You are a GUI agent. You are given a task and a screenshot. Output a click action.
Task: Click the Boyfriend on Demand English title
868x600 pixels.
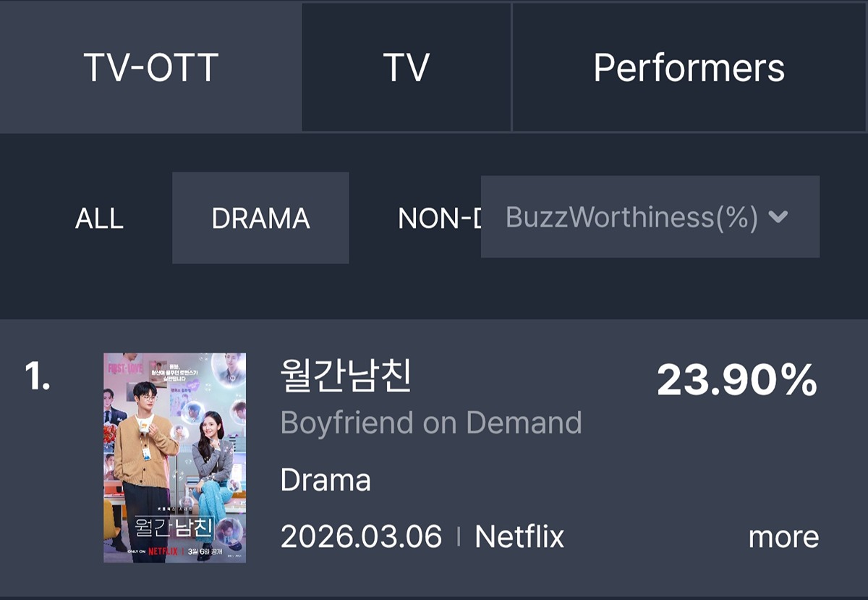[431, 423]
